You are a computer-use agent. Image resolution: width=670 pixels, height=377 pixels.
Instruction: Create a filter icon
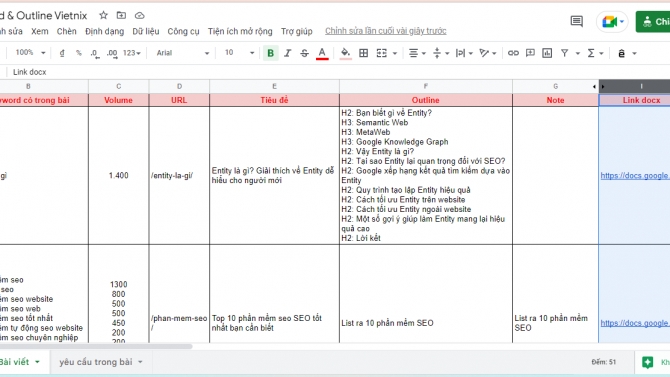point(564,53)
